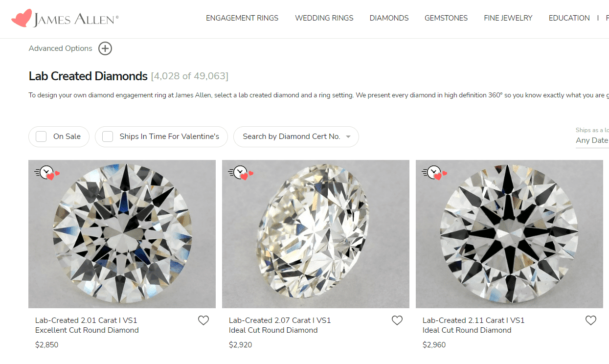Open the 2.11 carat round diamond thumbnail
Viewport: 609px width, 364px height.
pos(510,233)
